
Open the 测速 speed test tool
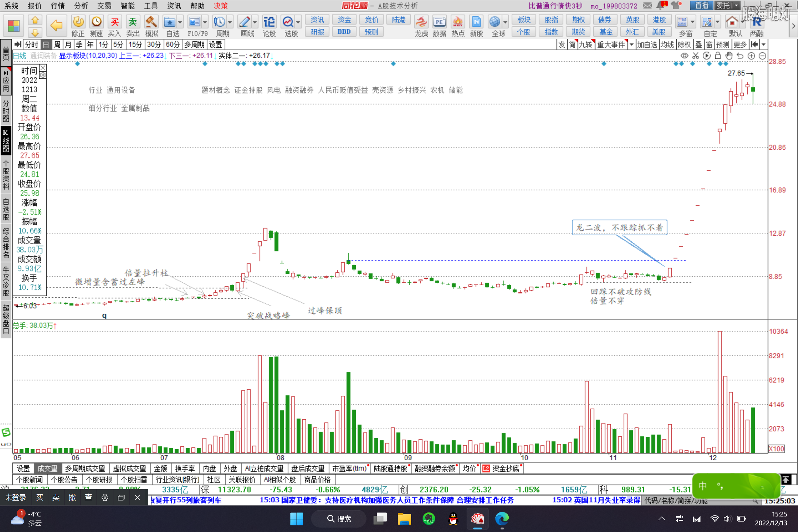click(96, 26)
